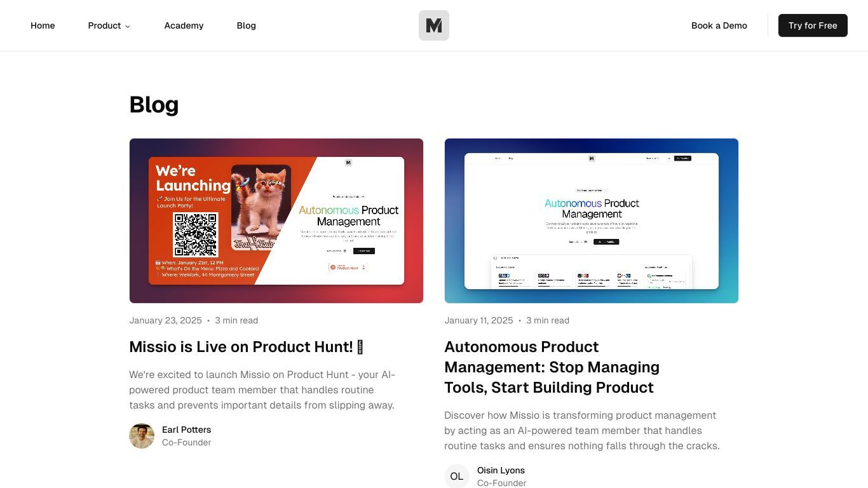The width and height of the screenshot is (868, 488).
Task: Go to the Home menu item
Action: tap(43, 25)
